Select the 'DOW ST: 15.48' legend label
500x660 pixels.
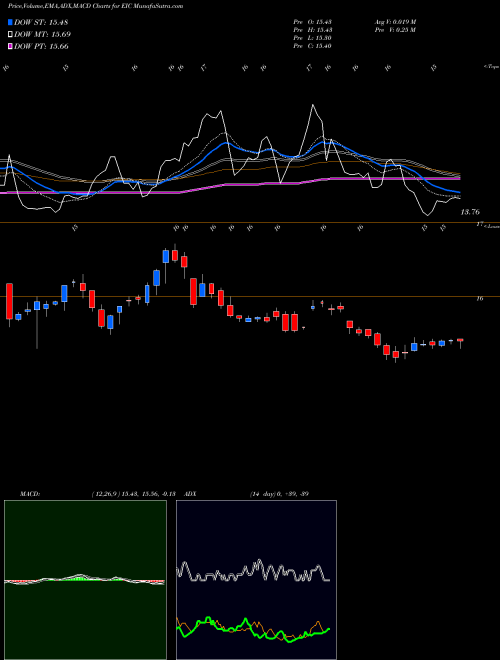41,22
